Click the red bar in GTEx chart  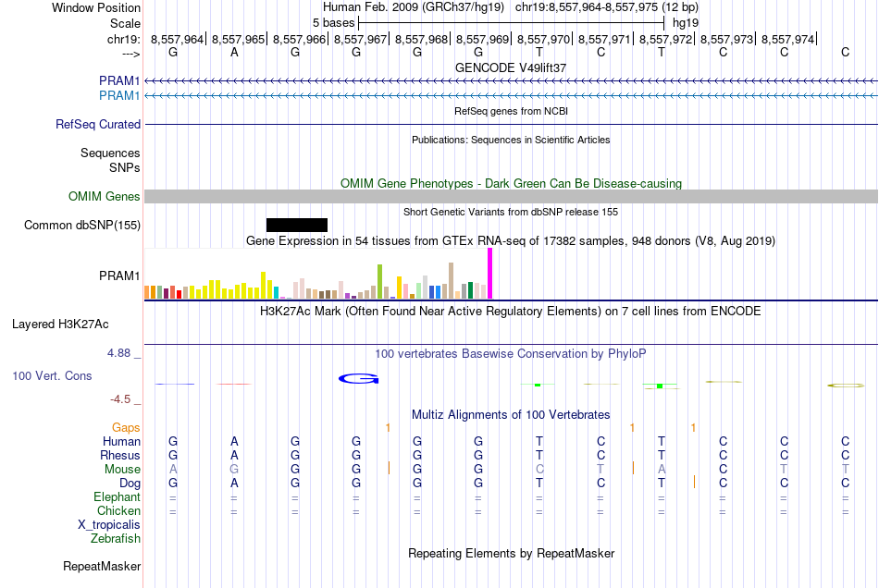tap(179, 295)
